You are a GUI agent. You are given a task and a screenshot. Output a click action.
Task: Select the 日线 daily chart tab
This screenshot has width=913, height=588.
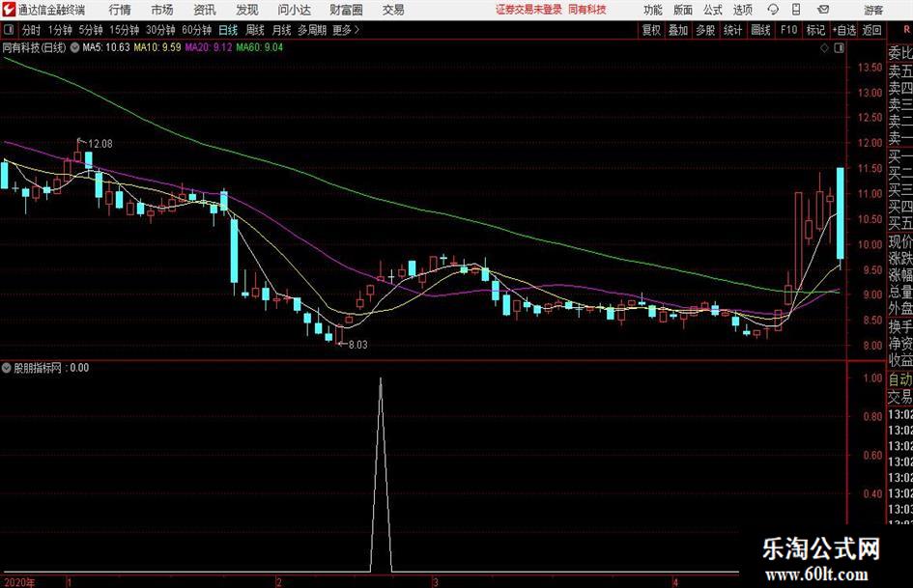click(x=228, y=30)
